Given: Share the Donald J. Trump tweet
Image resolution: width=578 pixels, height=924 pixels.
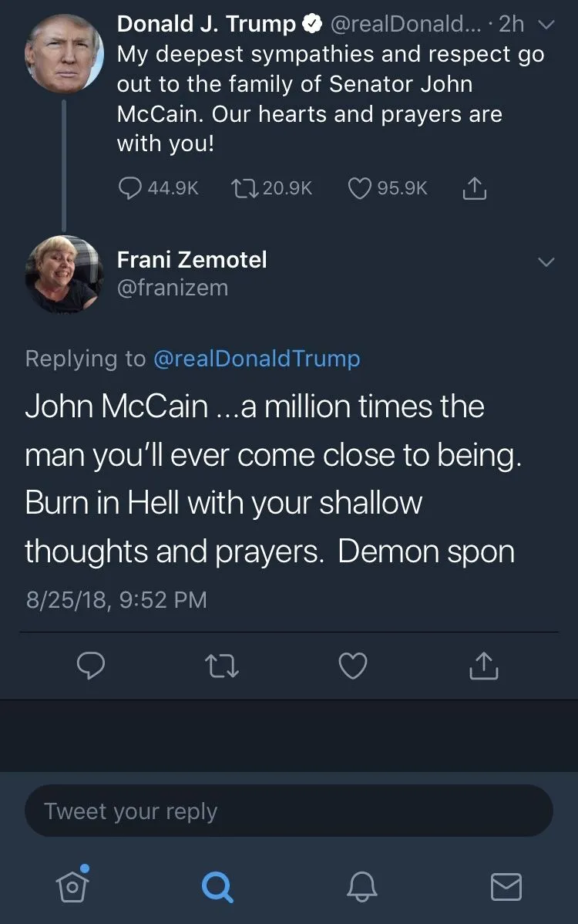Looking at the screenshot, I should (474, 188).
